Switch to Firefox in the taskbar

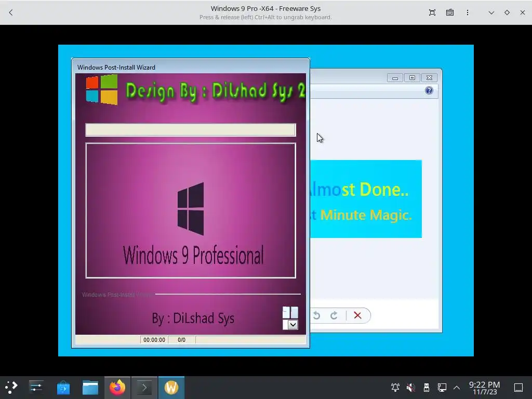pos(117,388)
